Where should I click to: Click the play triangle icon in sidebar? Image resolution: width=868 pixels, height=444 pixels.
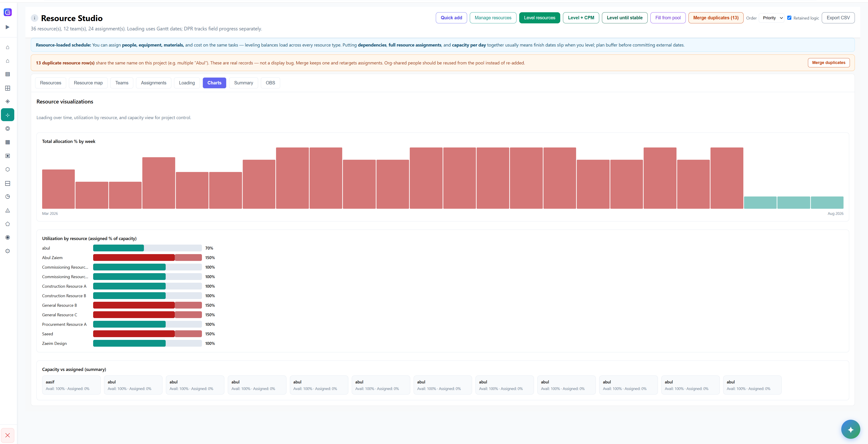[7, 27]
